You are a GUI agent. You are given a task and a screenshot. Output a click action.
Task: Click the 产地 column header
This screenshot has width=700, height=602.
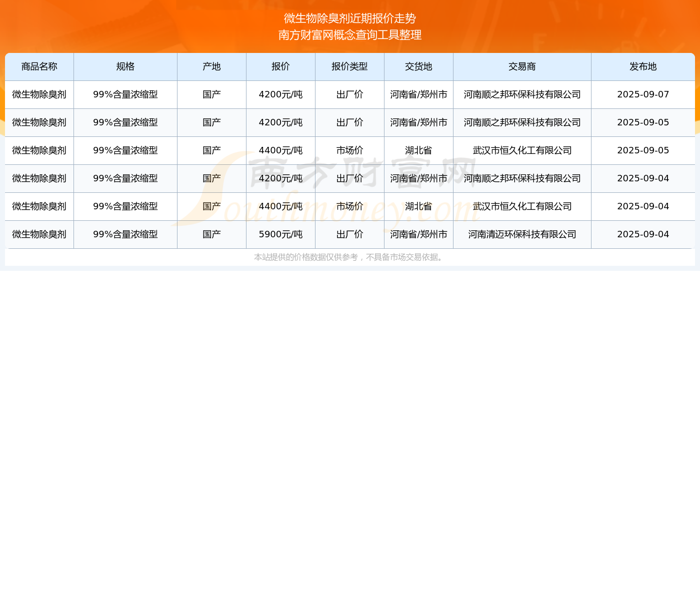coord(211,66)
